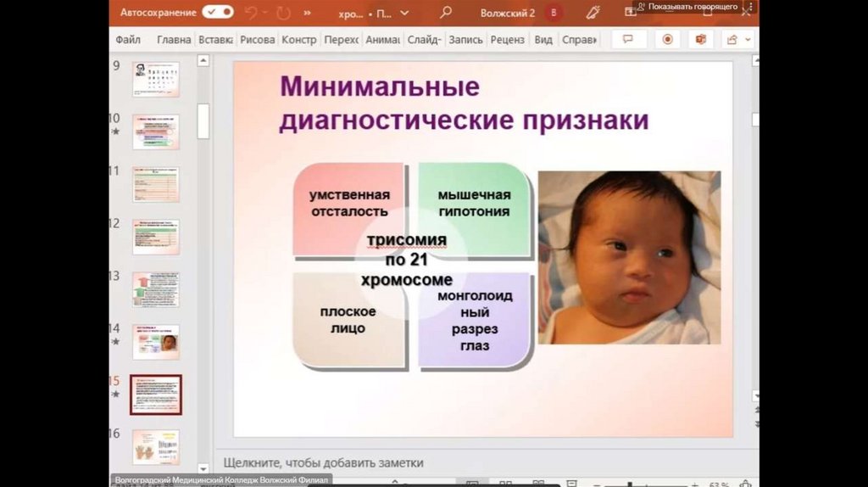This screenshot has height=487, width=868.
Task: Select slide 12 thumbnail
Action: click(156, 237)
